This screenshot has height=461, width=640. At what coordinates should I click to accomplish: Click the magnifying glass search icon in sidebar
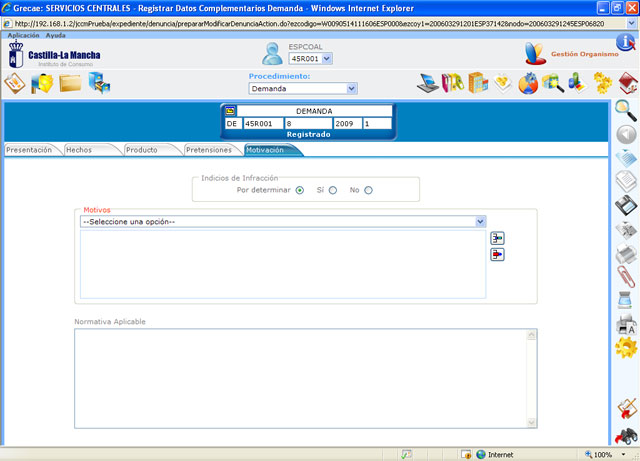626,109
